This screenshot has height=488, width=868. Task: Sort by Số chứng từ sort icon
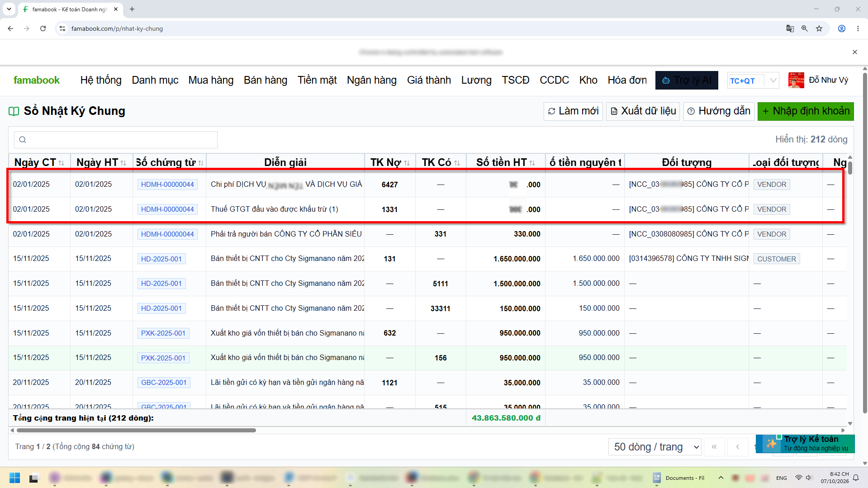click(x=201, y=163)
